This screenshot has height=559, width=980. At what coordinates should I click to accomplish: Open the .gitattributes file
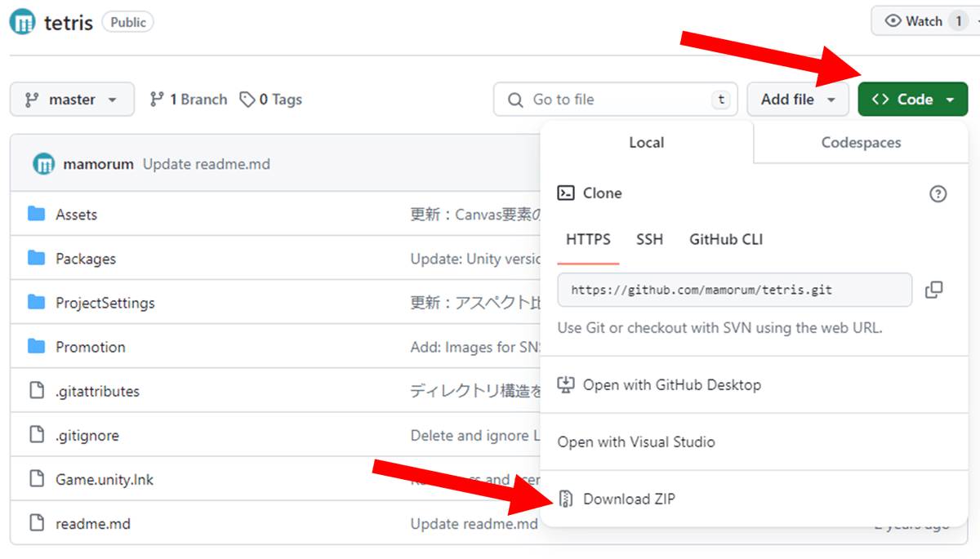pos(97,391)
